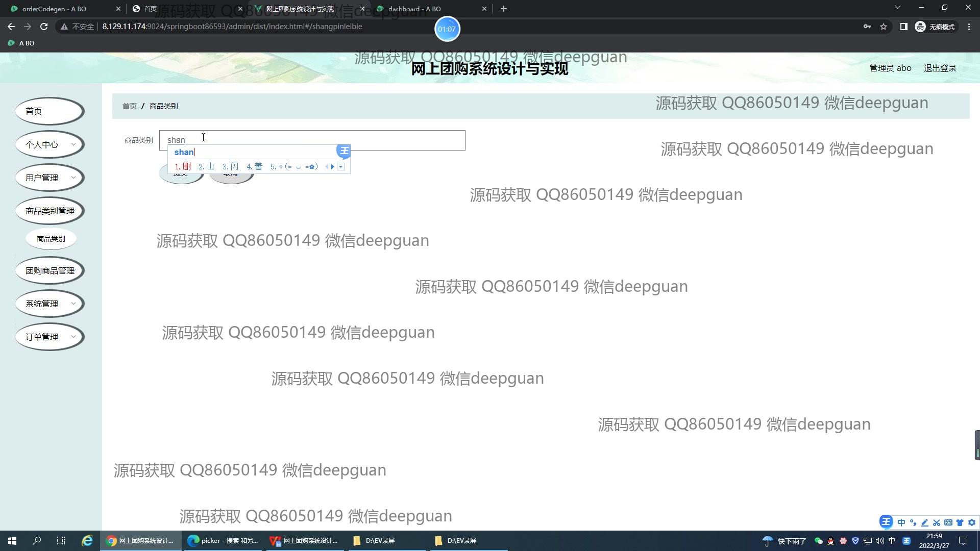980x551 pixels.
Task: Select candidate 2 山 in IME popup
Action: point(206,167)
